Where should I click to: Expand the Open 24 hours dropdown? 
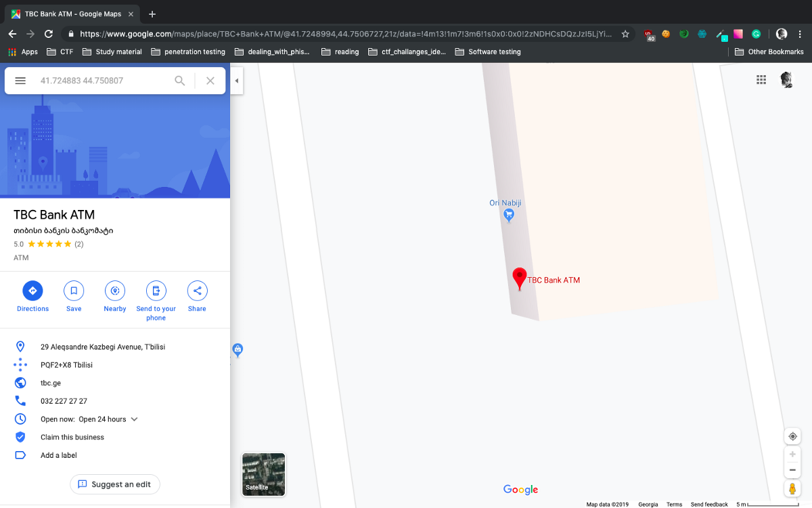pos(134,419)
